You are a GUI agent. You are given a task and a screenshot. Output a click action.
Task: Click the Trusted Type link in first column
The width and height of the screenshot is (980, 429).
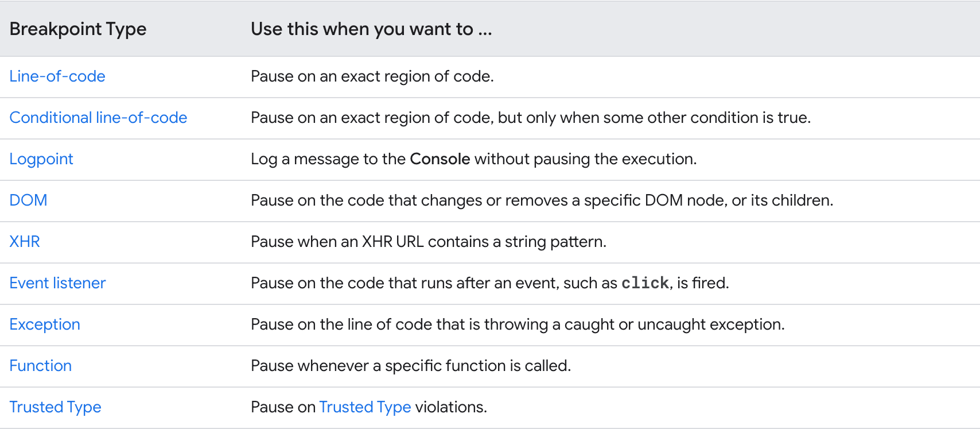tap(55, 407)
